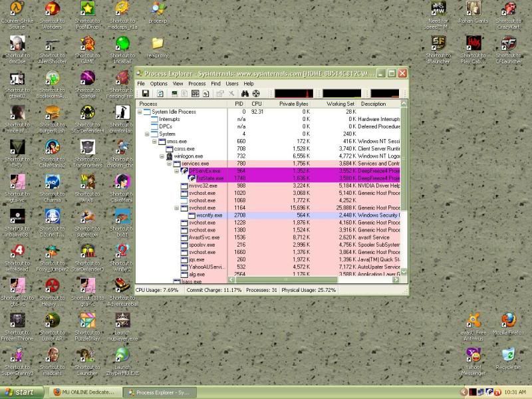Select the csrss.exe process row
Viewport: 532px width, 399px height.
(268, 149)
